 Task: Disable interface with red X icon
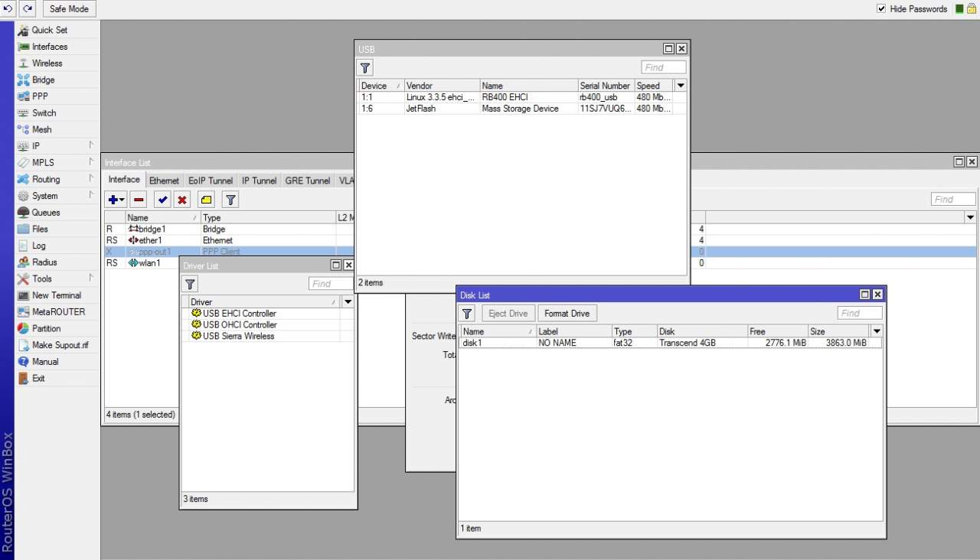(x=182, y=200)
